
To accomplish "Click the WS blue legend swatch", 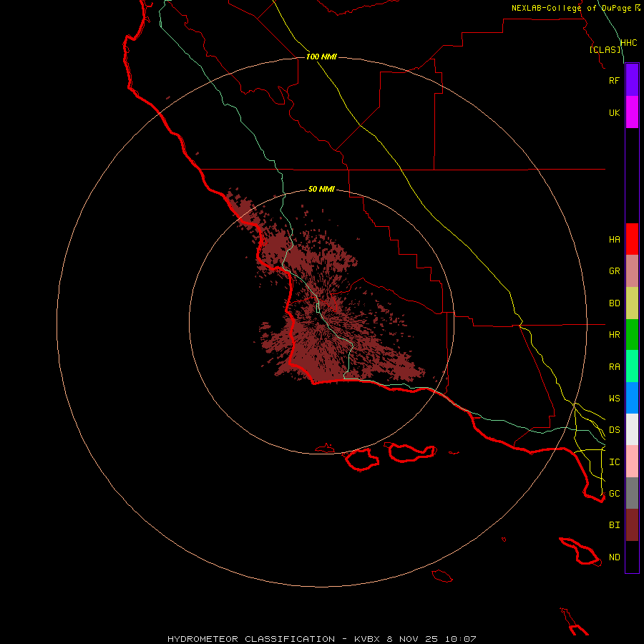I will point(632,398).
